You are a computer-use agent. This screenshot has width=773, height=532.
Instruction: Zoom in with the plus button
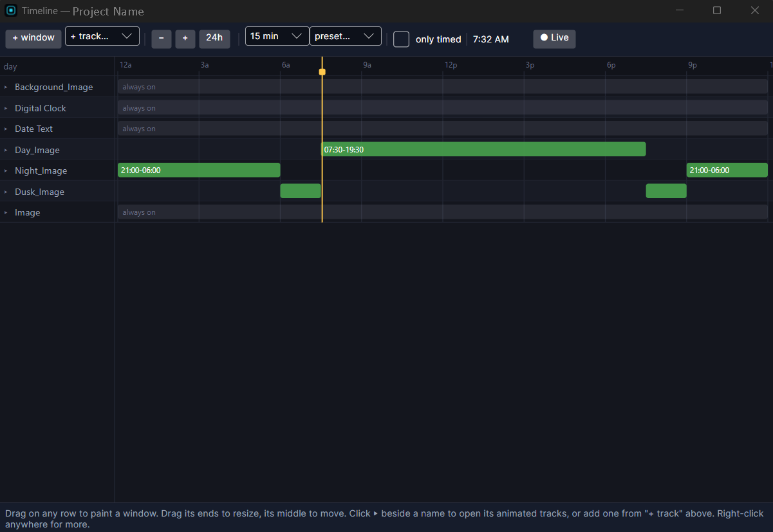pos(185,39)
